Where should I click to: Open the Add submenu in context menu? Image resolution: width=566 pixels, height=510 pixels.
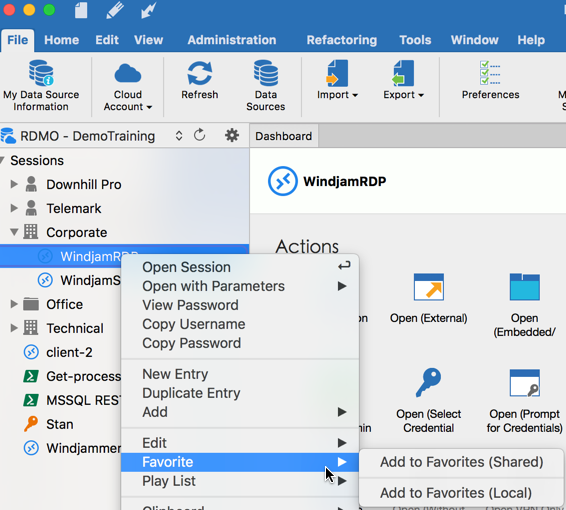240,412
